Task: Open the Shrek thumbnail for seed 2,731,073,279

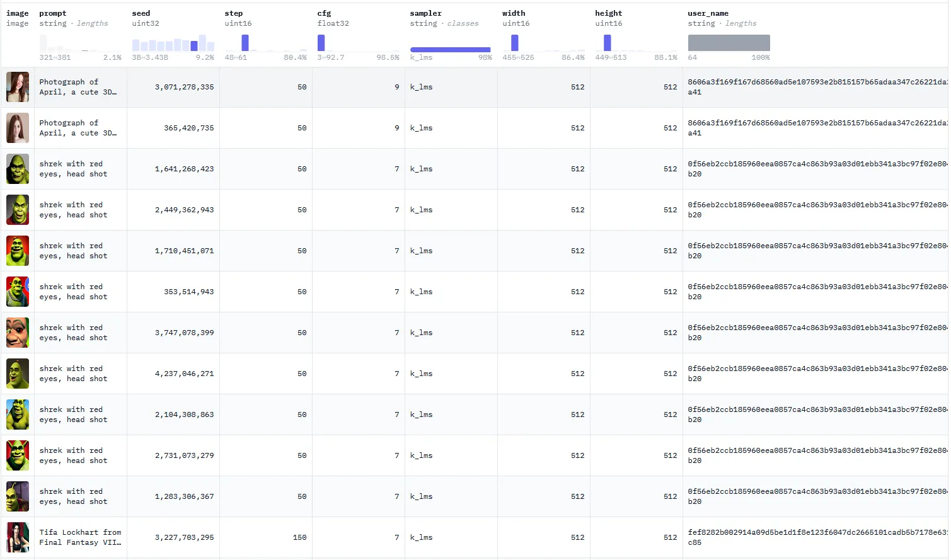Action: tap(18, 455)
